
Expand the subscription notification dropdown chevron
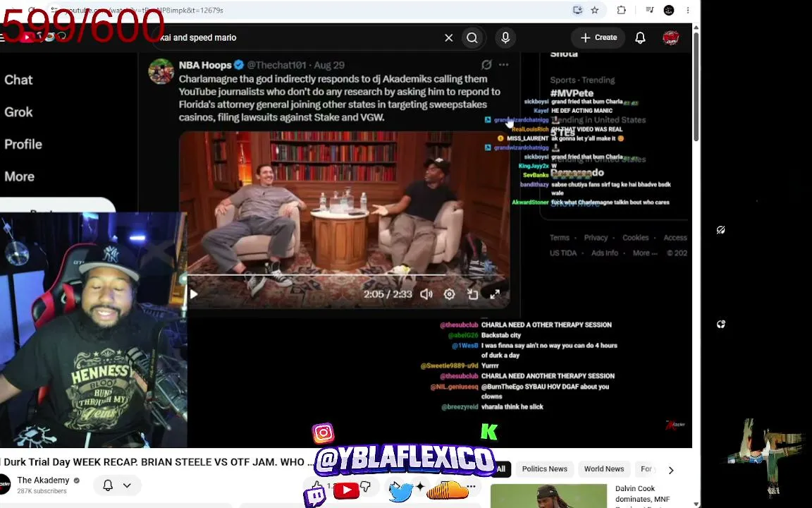[127, 485]
